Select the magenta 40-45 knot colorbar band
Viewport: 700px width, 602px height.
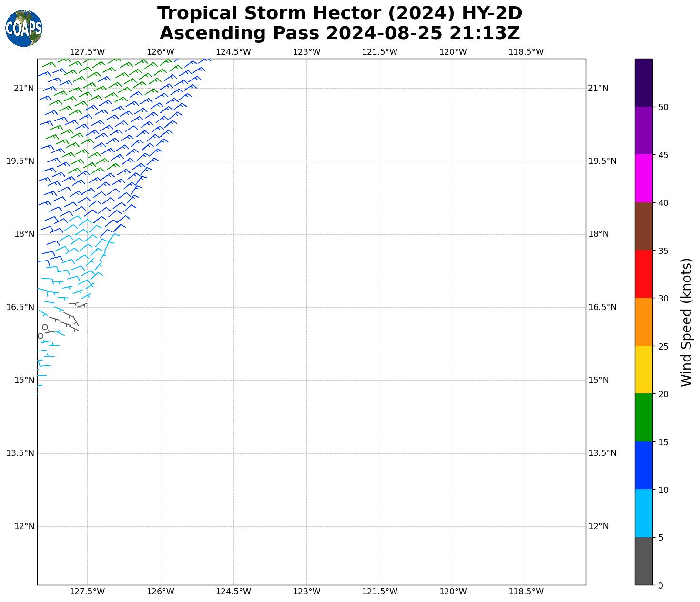click(x=643, y=178)
